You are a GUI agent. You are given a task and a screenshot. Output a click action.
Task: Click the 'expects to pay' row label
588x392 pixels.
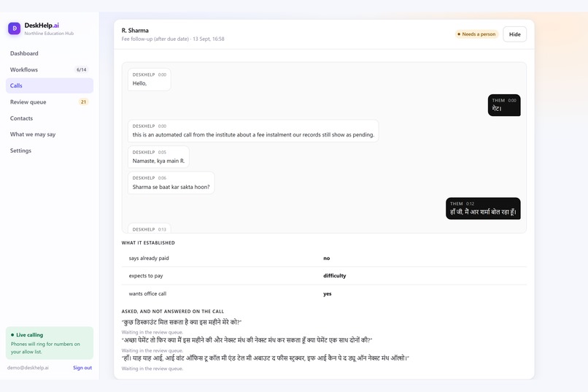click(x=146, y=276)
